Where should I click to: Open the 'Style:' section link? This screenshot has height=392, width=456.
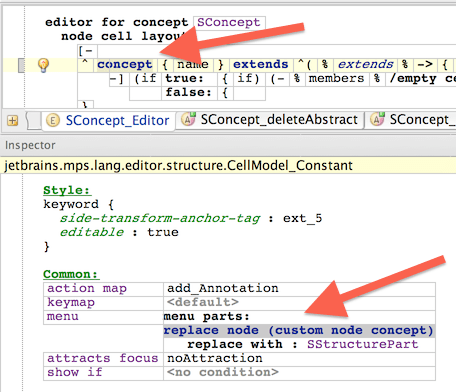[67, 190]
